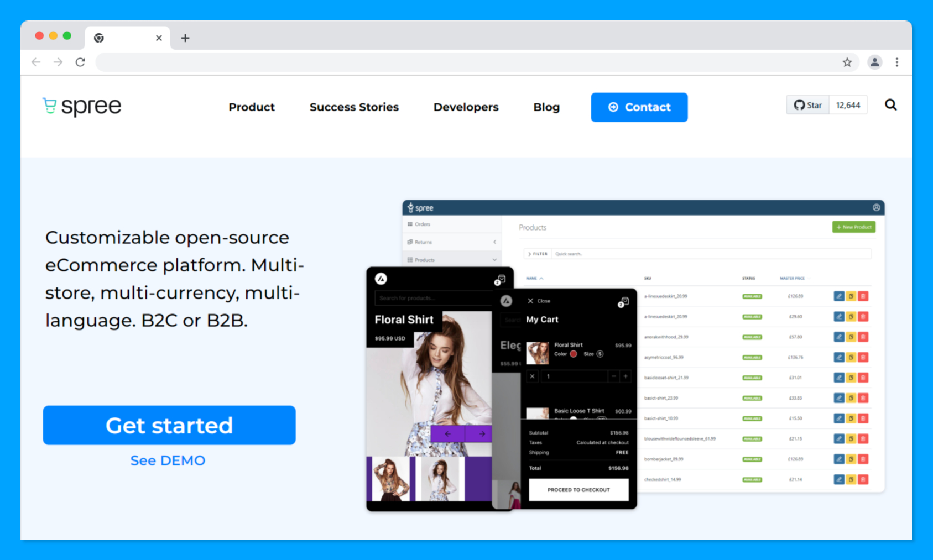This screenshot has height=560, width=933.
Task: Follow the See DEMO link
Action: (168, 460)
